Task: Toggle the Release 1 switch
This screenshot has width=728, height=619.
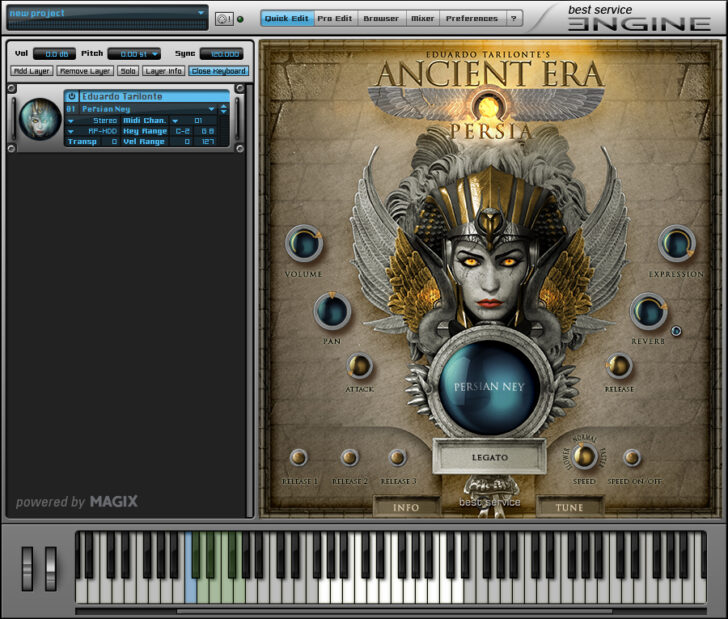Action: [x=298, y=458]
